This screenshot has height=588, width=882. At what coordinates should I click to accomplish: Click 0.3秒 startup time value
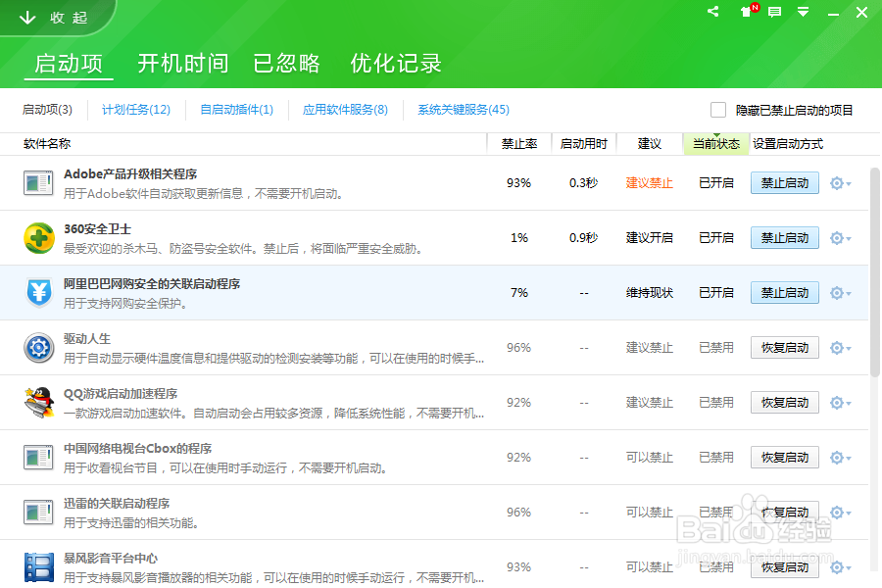583,183
